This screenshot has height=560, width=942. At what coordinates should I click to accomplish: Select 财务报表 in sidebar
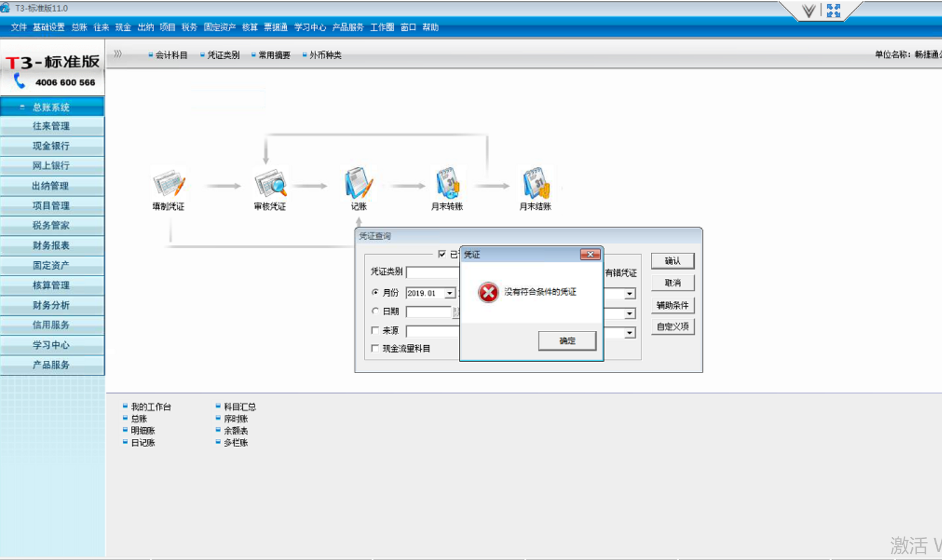coord(52,245)
